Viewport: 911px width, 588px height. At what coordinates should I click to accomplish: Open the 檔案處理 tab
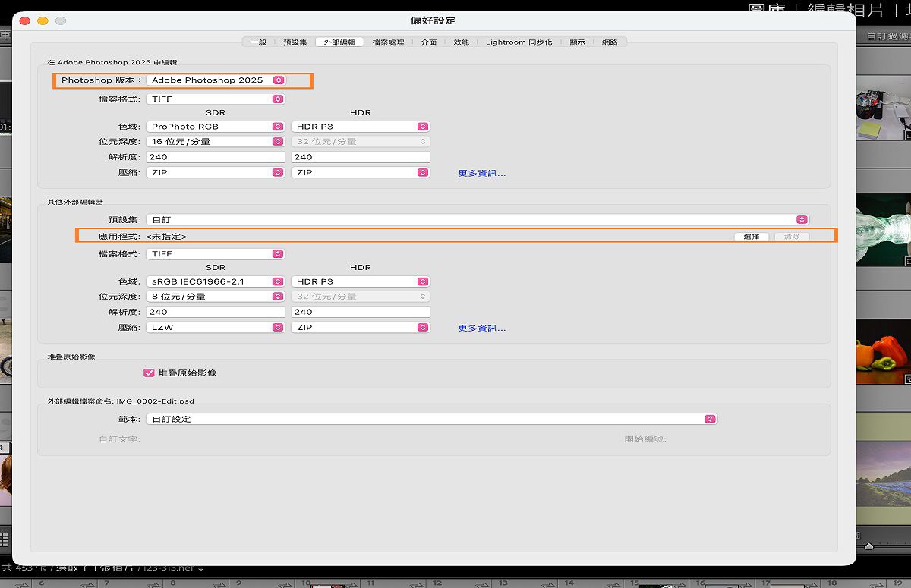(x=388, y=42)
